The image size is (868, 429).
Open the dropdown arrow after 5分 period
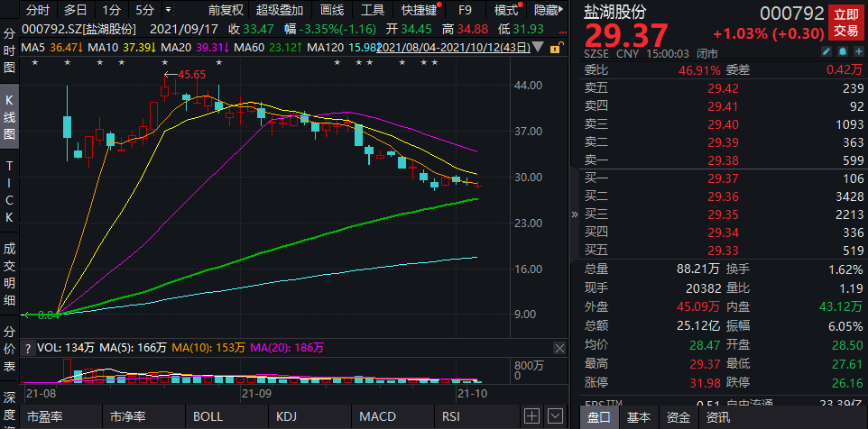168,11
